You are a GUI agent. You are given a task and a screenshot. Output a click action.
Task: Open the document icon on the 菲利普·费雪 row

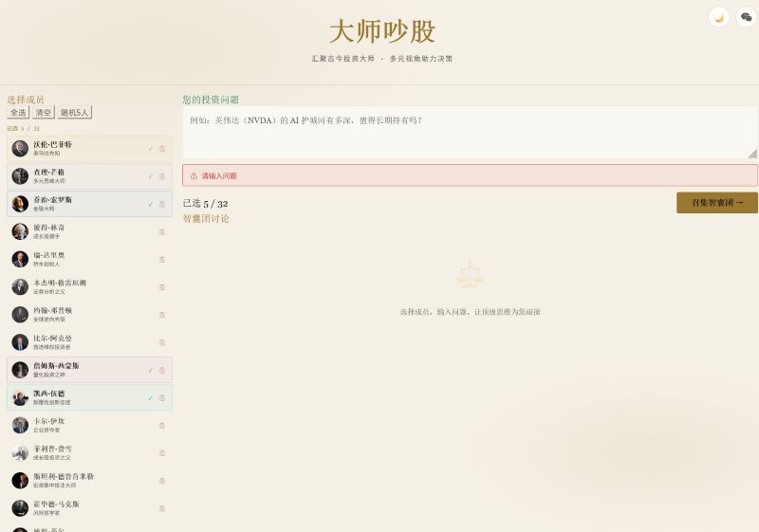[x=162, y=453]
